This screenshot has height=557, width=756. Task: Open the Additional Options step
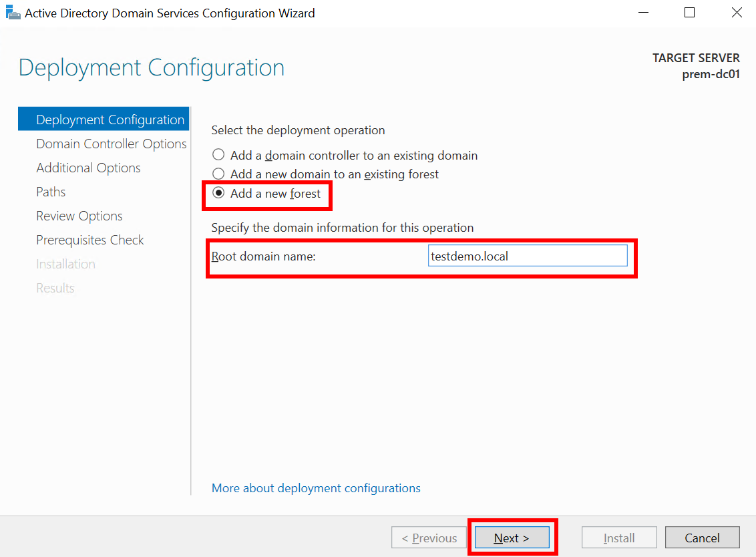tap(88, 168)
